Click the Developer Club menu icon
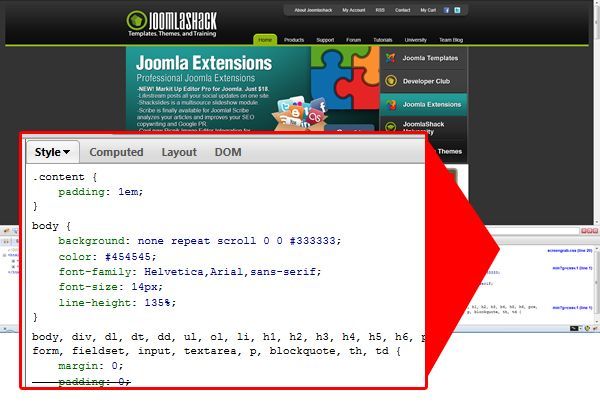The image size is (600, 417). coord(391,81)
